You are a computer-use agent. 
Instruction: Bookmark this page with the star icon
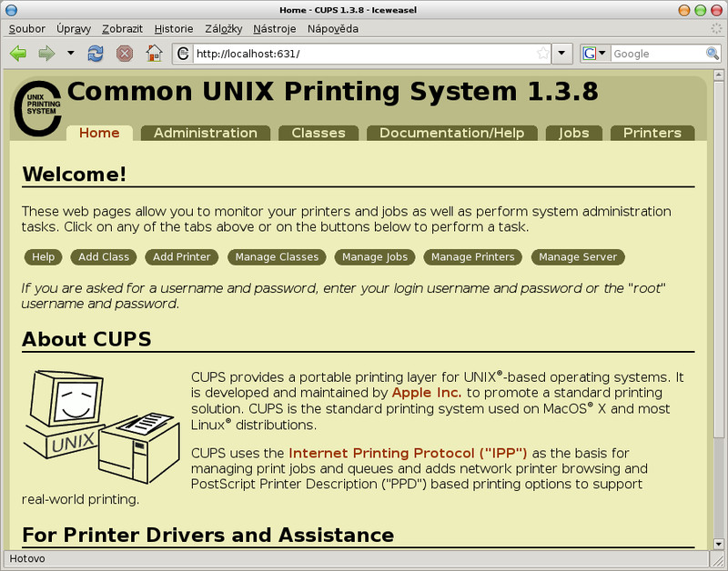point(542,54)
